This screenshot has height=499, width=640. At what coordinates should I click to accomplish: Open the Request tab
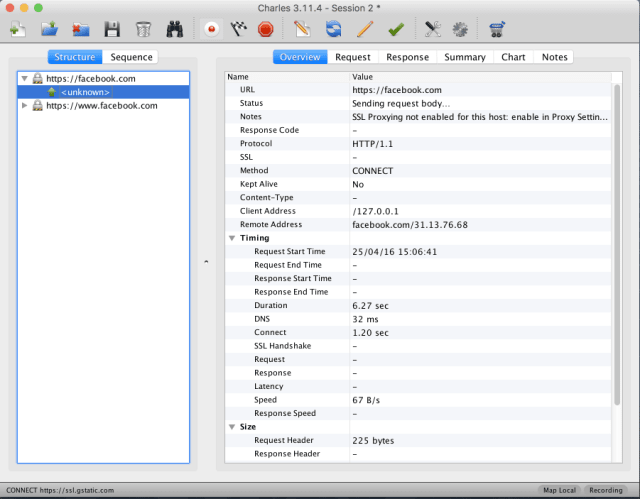tap(353, 57)
